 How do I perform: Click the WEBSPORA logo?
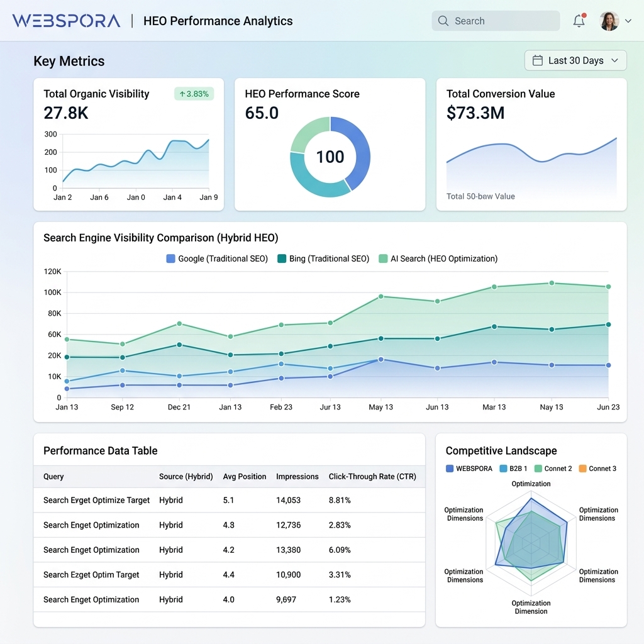(66, 21)
